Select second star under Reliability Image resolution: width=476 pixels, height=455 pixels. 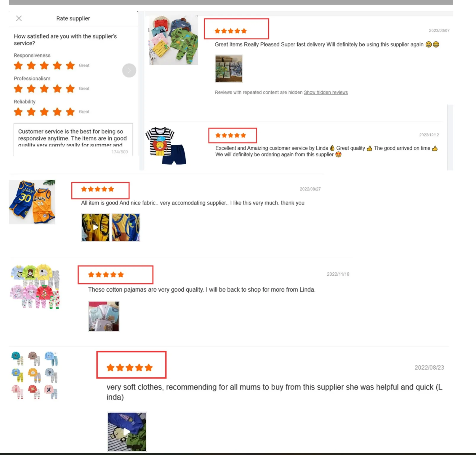pyautogui.click(x=31, y=112)
